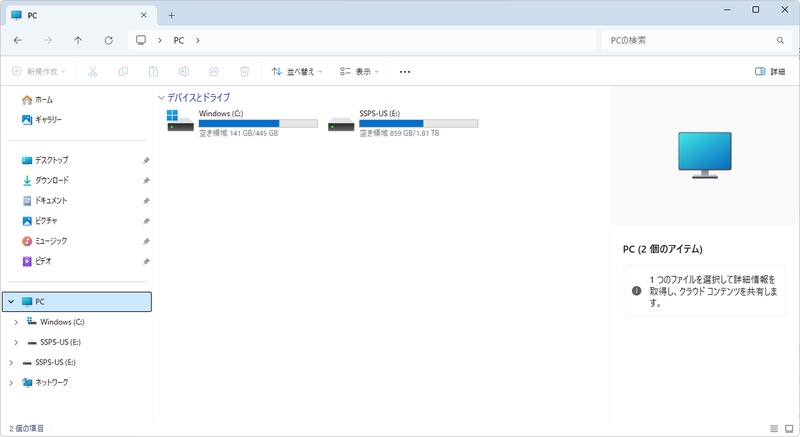The height and width of the screenshot is (437, 800).
Task: Click the pin icon beside ピクチャ
Action: pyautogui.click(x=146, y=221)
